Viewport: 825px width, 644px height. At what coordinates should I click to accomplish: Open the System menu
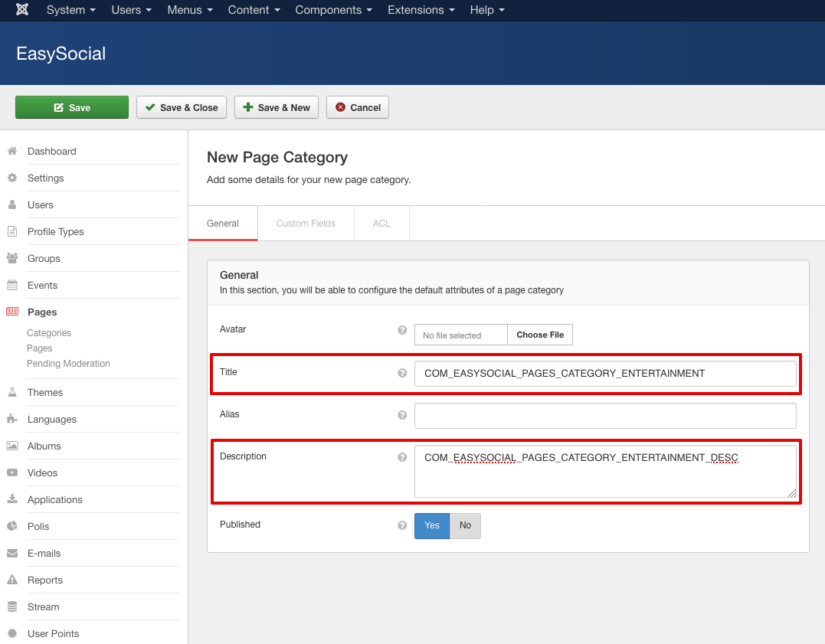71,10
